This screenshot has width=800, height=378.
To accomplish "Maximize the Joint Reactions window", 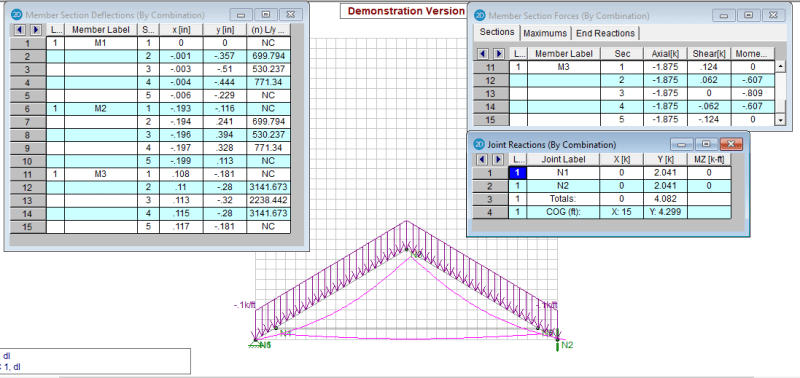I will [706, 144].
